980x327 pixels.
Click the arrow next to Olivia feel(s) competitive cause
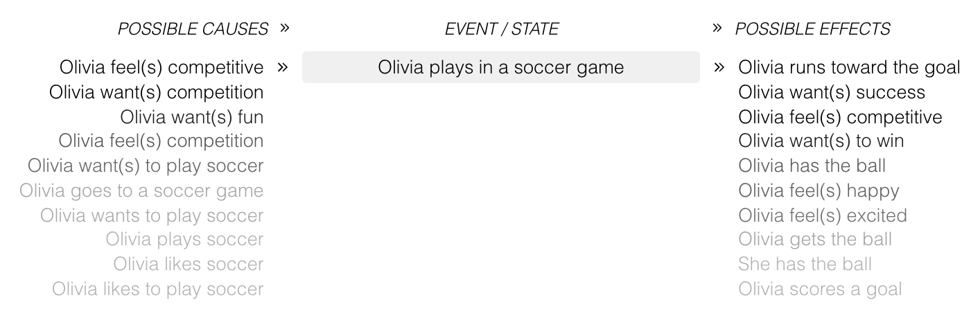(x=281, y=67)
